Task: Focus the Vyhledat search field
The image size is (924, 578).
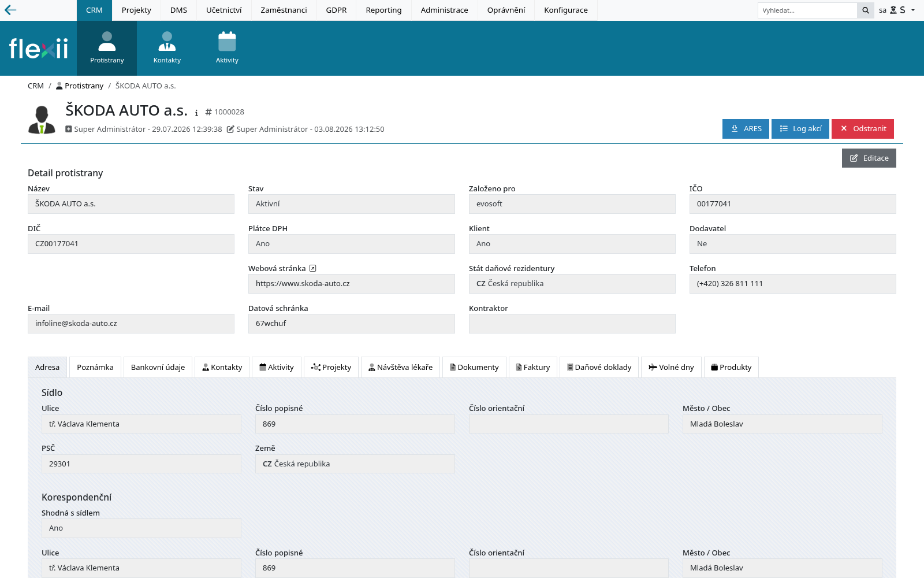Action: pyautogui.click(x=807, y=10)
